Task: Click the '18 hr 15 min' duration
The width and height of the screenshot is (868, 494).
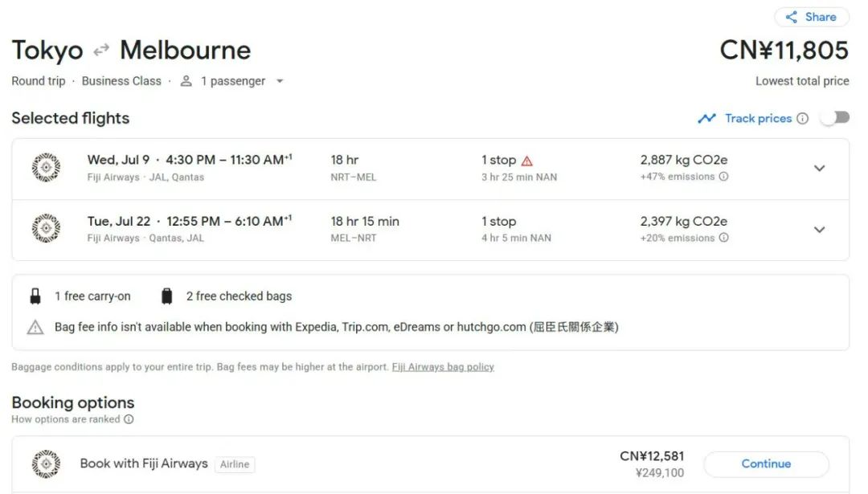Action: point(365,221)
